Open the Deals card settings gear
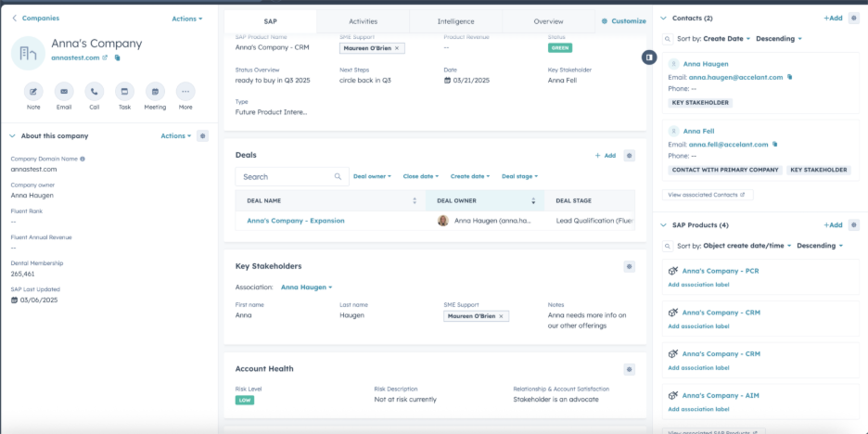This screenshot has height=434, width=868. tap(630, 156)
